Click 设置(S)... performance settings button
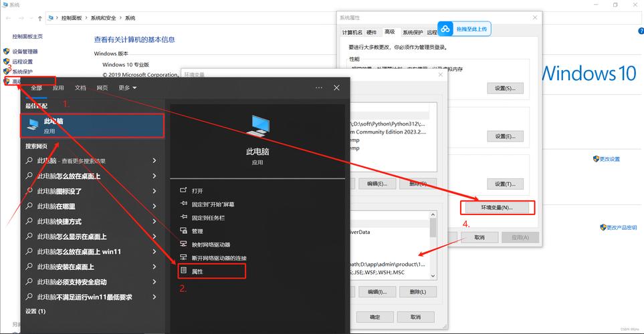This screenshot has height=334, width=644. (x=505, y=88)
